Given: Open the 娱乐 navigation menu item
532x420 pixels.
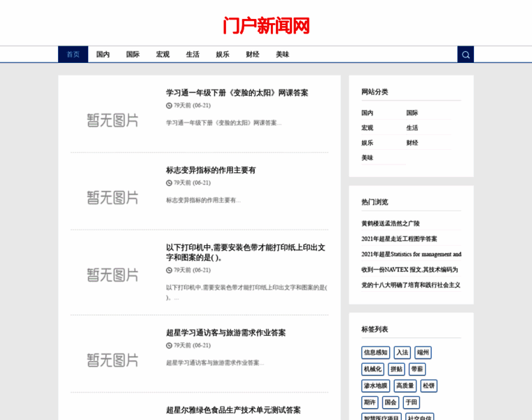Looking at the screenshot, I should pyautogui.click(x=223, y=55).
